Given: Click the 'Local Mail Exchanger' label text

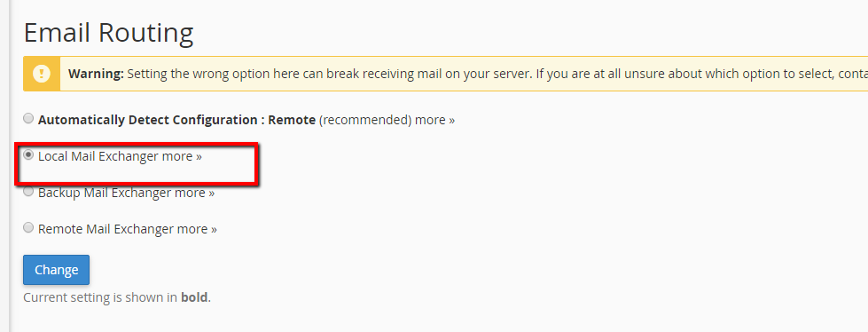Looking at the screenshot, I should pos(98,156).
